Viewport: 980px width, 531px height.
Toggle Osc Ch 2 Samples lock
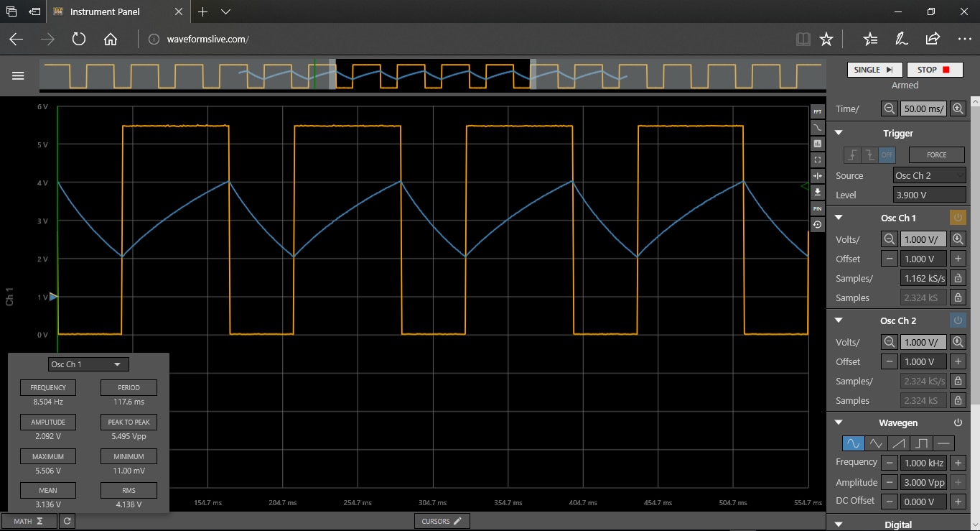tap(958, 400)
